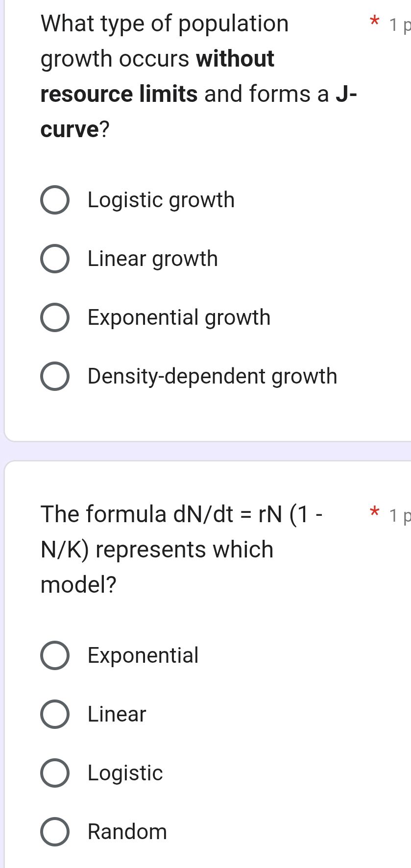Screen dimensions: 411x868
Task: Click the red asterisk on J-curve question
Action: pos(375,22)
